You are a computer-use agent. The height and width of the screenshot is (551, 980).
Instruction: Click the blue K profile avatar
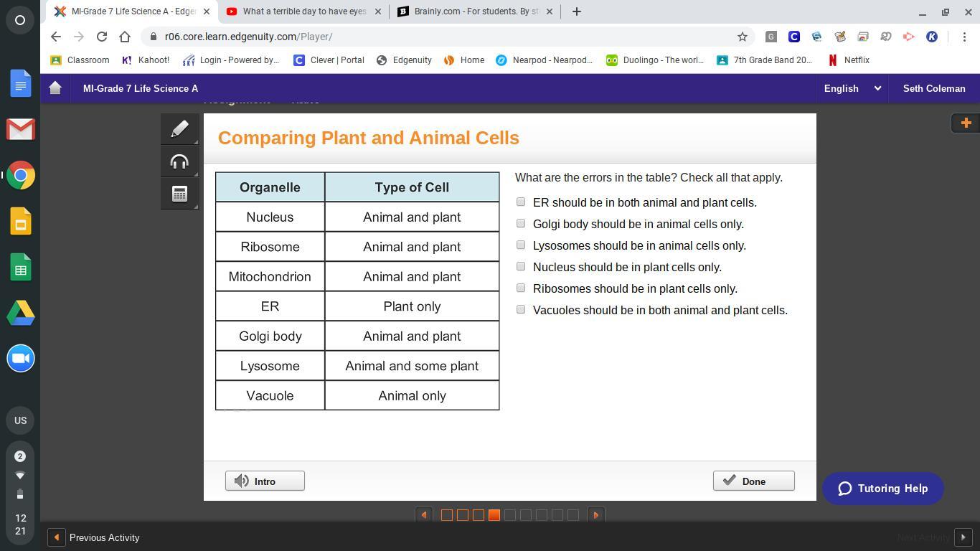point(932,37)
